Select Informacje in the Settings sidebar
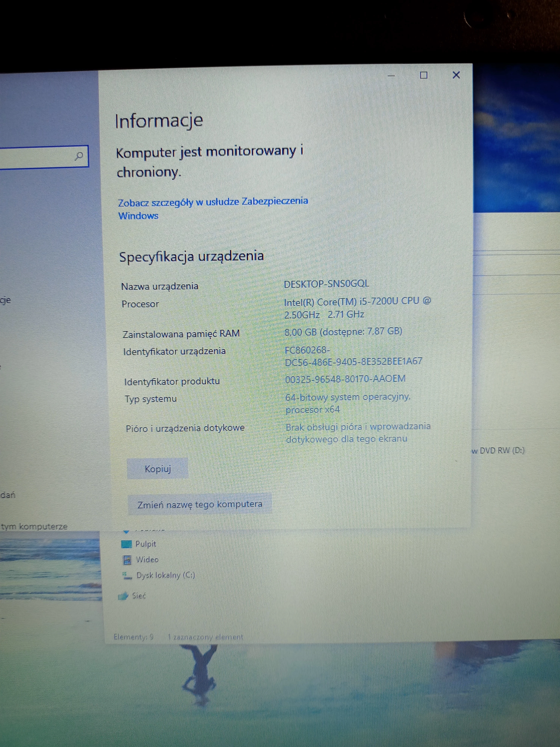 [x=5, y=300]
